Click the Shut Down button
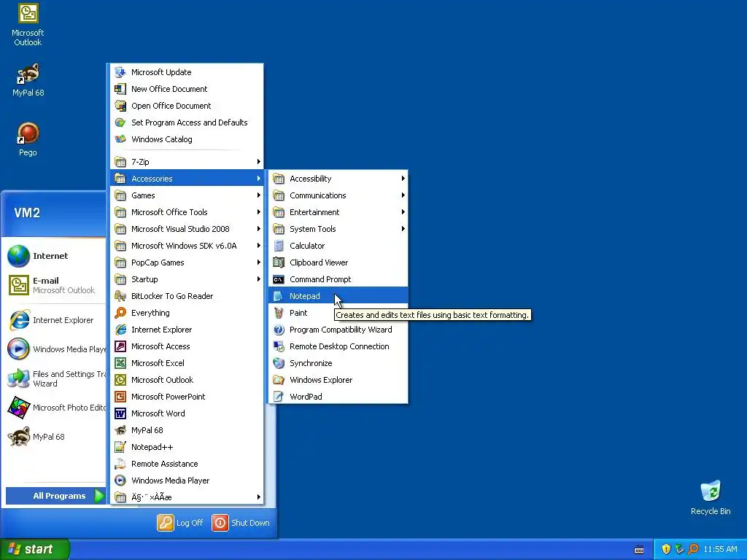Viewport: 747px width, 560px height. (241, 523)
